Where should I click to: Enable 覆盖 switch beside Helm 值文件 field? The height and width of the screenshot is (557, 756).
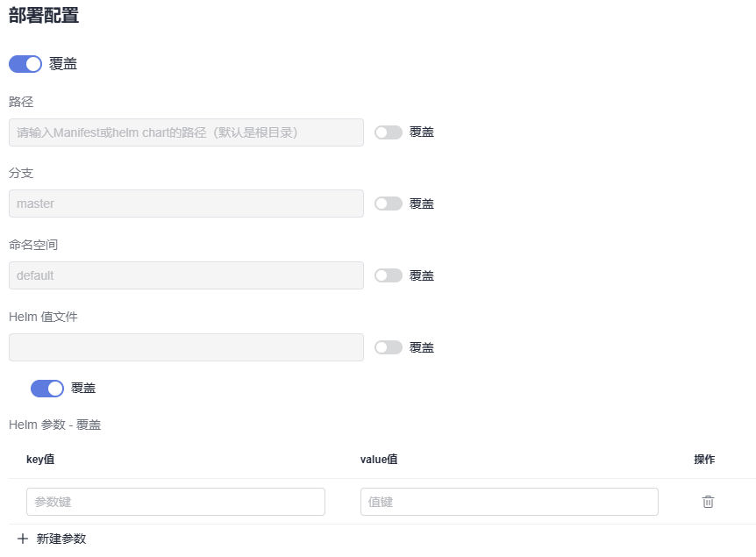pyautogui.click(x=389, y=347)
